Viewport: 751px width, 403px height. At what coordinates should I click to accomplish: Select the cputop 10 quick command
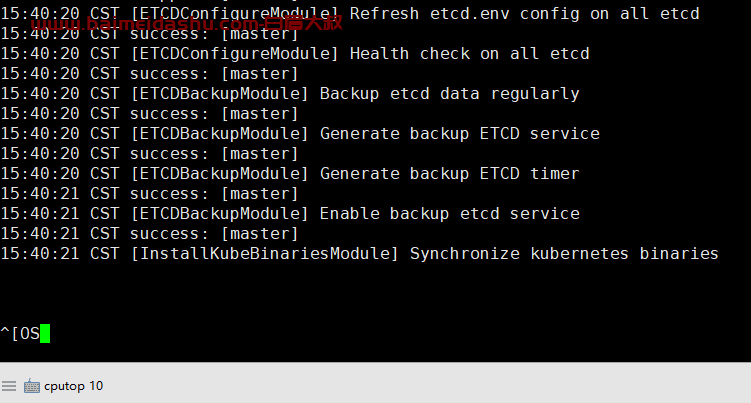coord(73,386)
